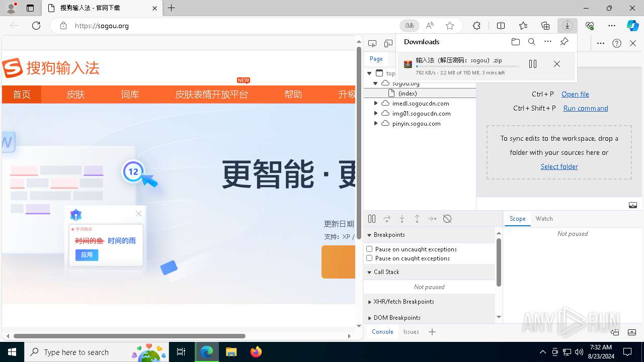644x362 pixels.
Task: Deactivate breakpoints icon
Action: [447, 219]
